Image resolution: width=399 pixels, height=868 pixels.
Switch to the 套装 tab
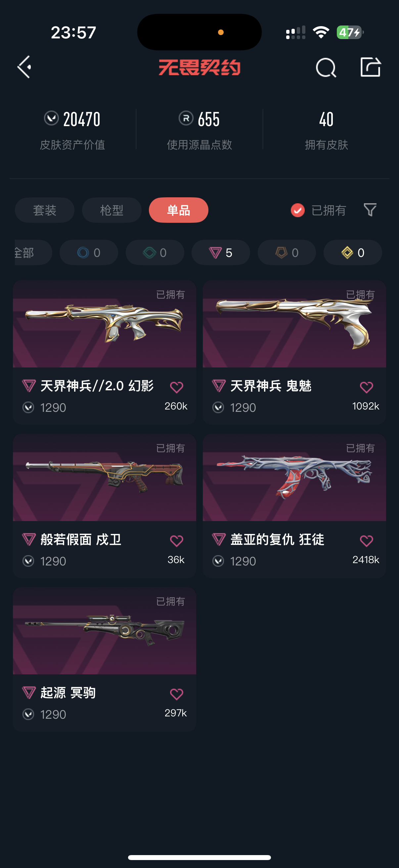pos(45,210)
